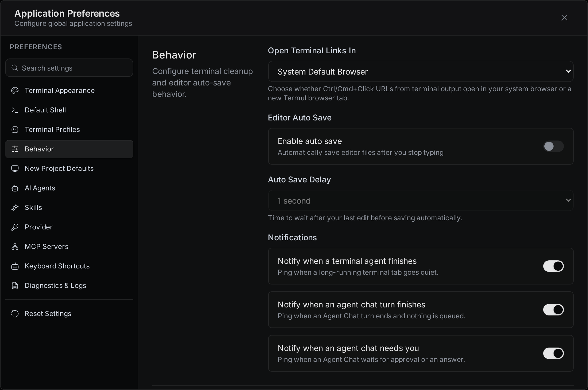Click the document icon beside Diagnostics & Logs

pos(15,286)
